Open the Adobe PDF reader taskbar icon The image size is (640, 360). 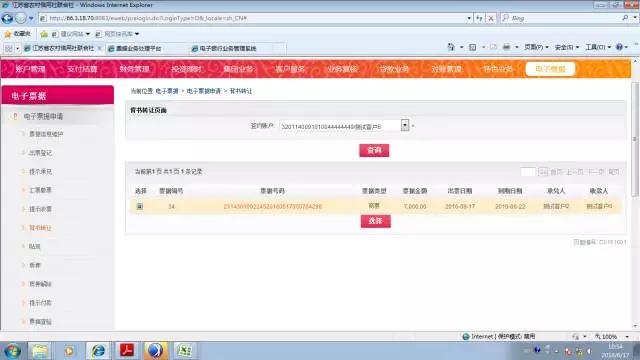127,351
